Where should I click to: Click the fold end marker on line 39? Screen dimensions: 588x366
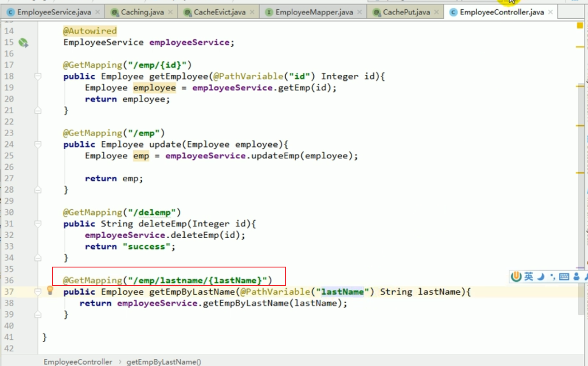point(38,314)
